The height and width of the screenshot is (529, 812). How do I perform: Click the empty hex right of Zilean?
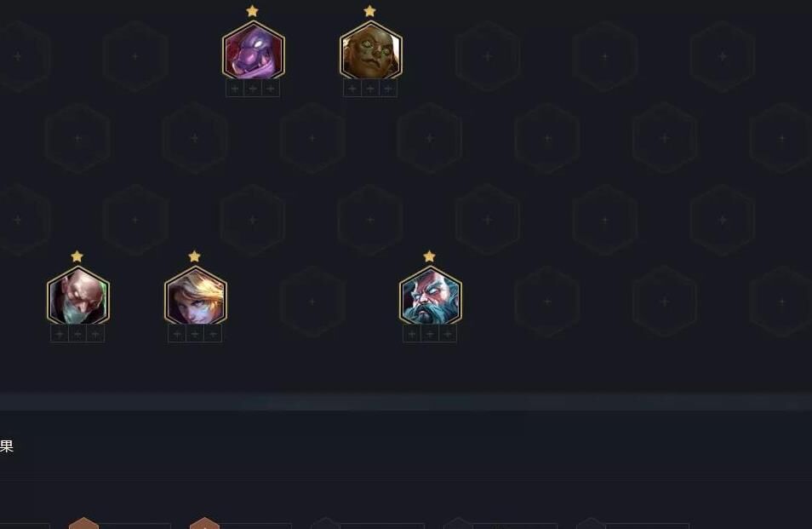point(547,302)
